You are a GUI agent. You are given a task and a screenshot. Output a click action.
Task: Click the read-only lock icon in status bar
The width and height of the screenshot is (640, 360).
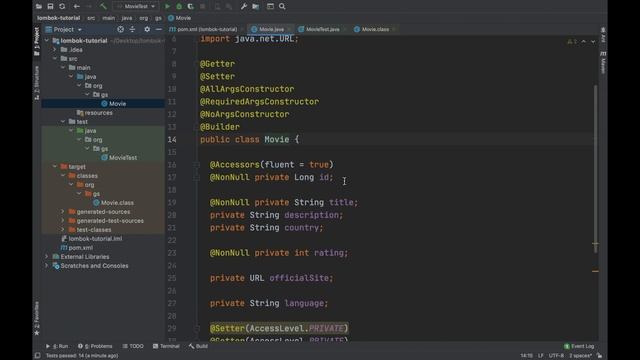point(599,356)
